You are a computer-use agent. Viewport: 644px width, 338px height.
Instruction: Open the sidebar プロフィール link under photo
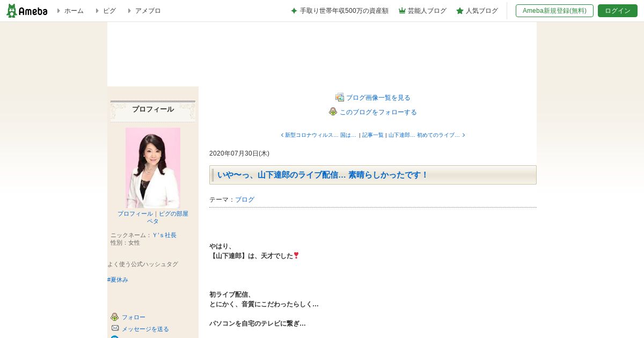(x=135, y=214)
